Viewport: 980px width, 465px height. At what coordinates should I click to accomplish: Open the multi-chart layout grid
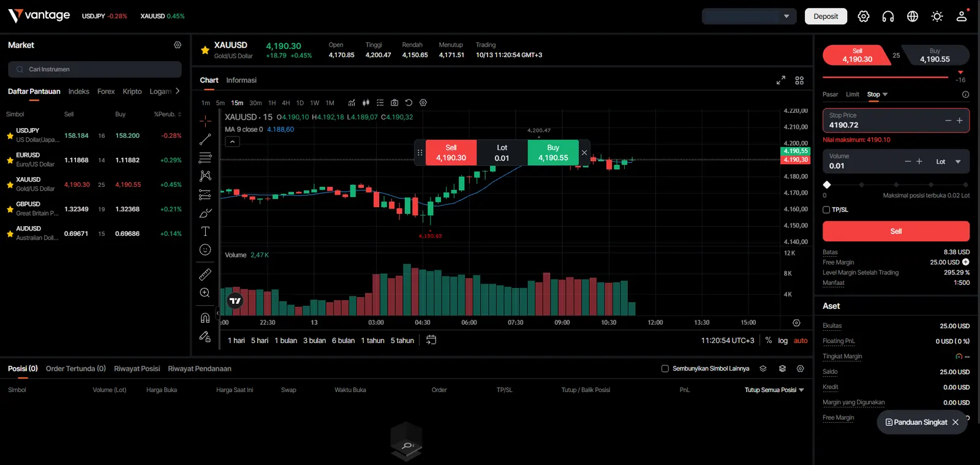(799, 80)
